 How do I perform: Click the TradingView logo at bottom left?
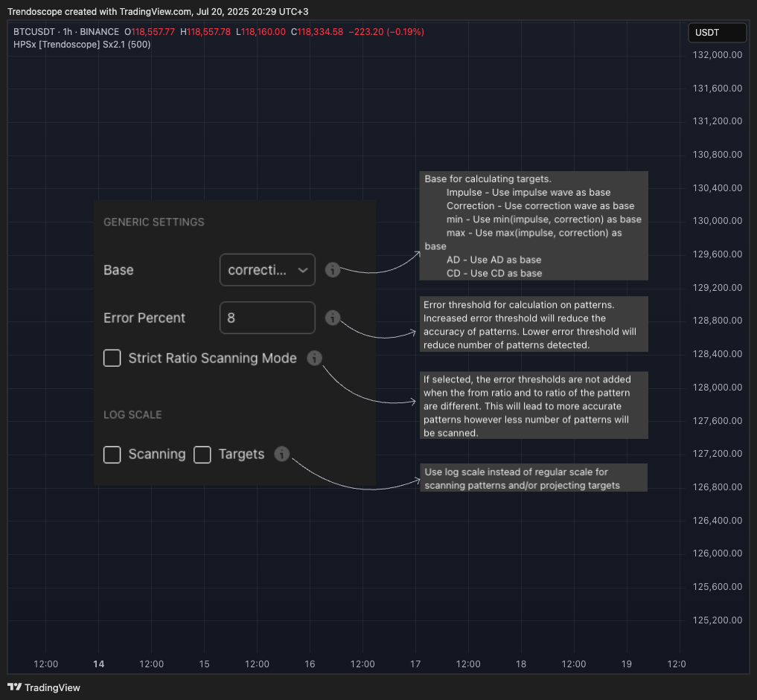pos(44,687)
